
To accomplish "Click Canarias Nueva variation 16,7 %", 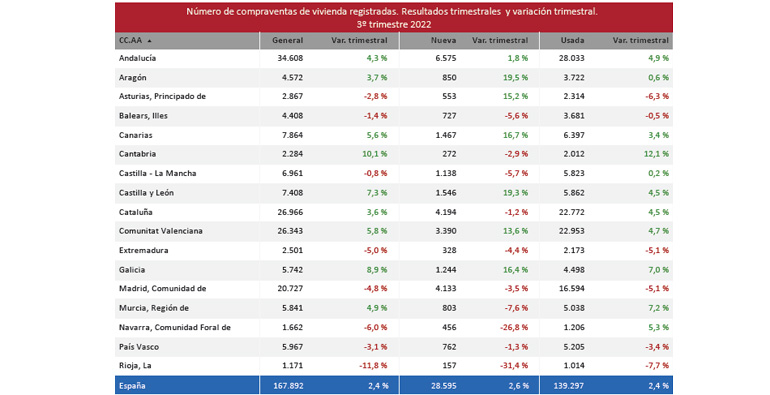I will (516, 135).
